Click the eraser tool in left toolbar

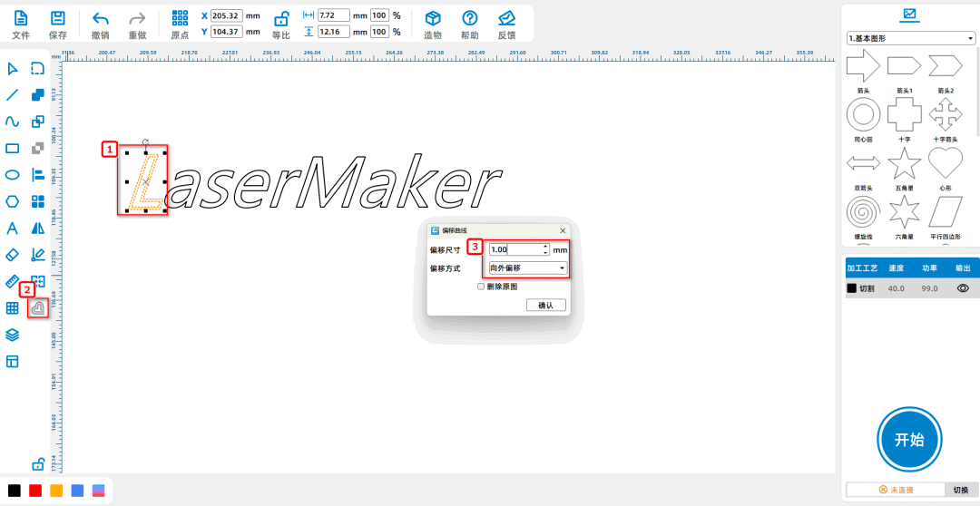click(x=13, y=255)
